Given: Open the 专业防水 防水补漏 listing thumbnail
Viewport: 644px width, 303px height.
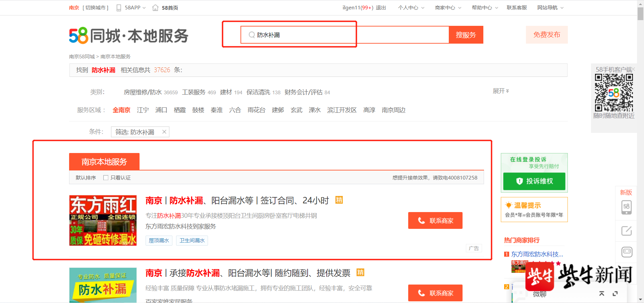Looking at the screenshot, I should click(103, 285).
